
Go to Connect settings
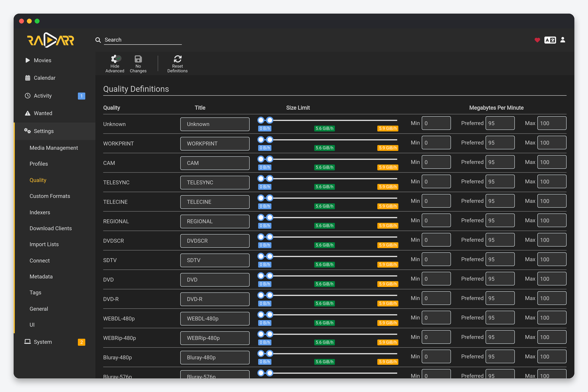(x=39, y=261)
